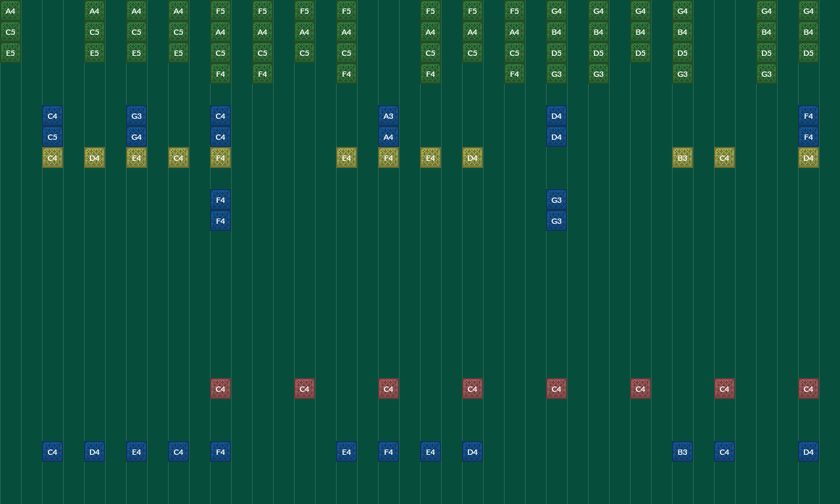840x504 pixels.
Task: Click the topmost green F5 note block
Action: [x=220, y=11]
